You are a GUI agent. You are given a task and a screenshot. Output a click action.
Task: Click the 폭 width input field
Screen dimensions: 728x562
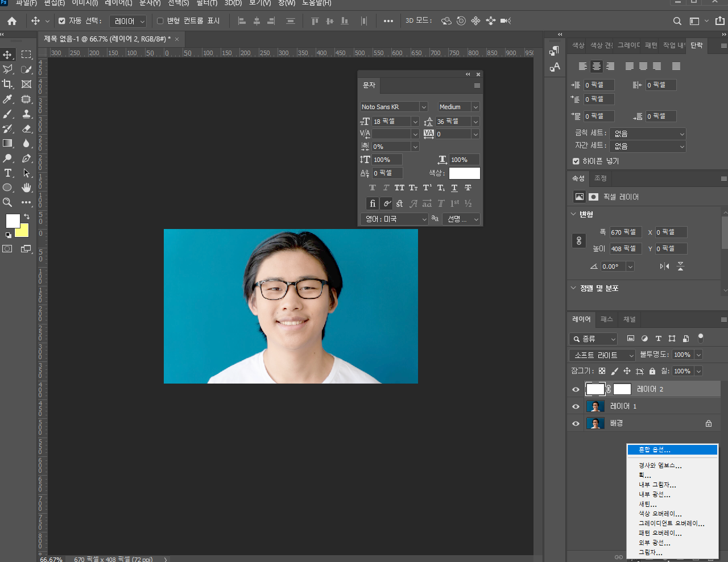click(x=624, y=232)
